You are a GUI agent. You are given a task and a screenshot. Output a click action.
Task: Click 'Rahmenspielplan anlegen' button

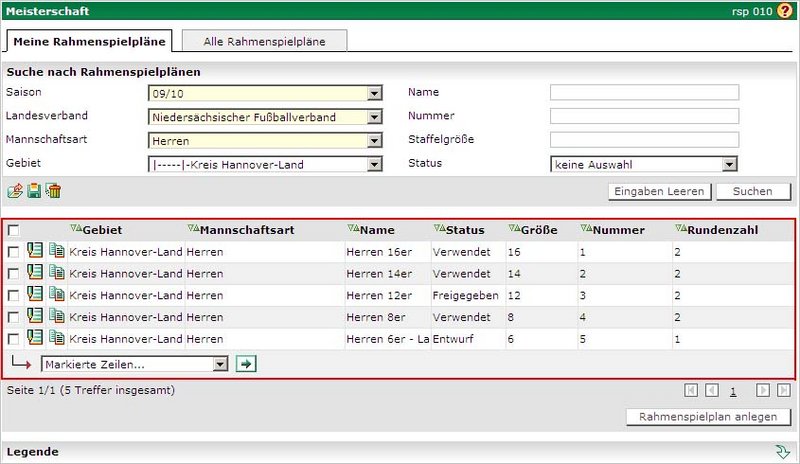pyautogui.click(x=708, y=417)
